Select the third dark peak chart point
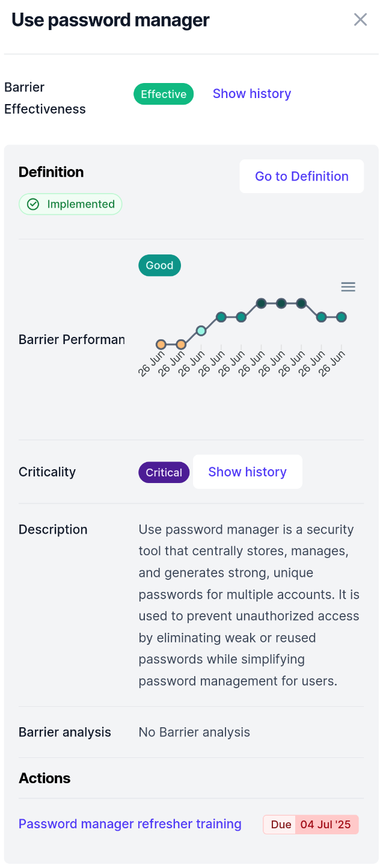Viewport: 383px width, 868px height. point(301,303)
